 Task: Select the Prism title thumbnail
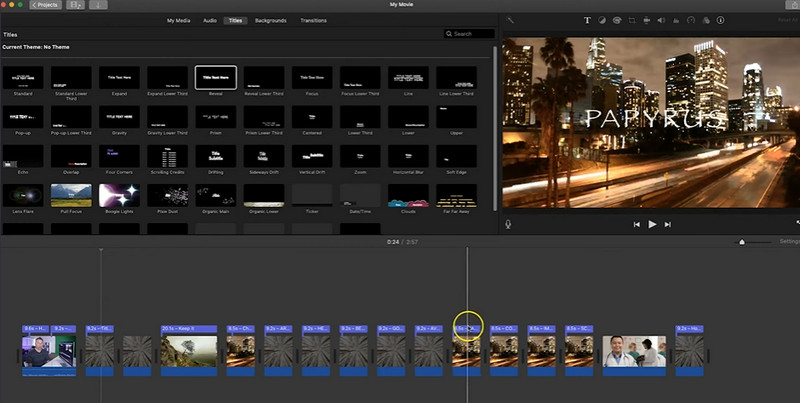pyautogui.click(x=216, y=117)
